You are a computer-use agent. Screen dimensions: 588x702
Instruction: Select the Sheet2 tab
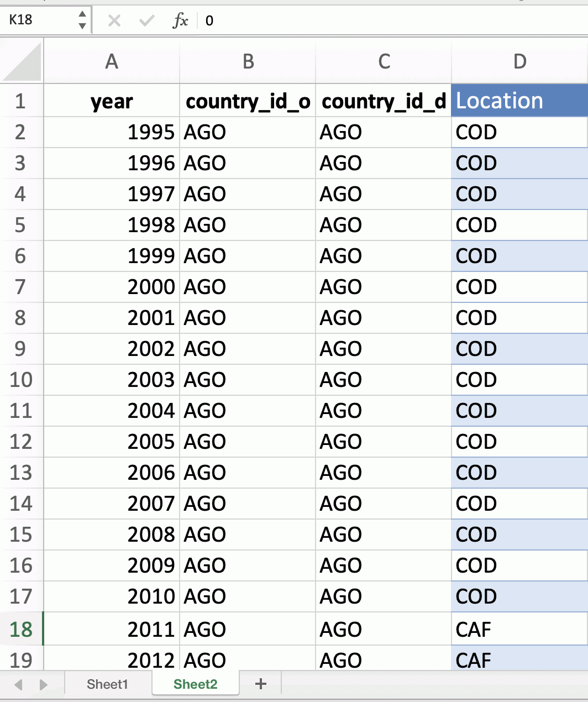coord(195,684)
